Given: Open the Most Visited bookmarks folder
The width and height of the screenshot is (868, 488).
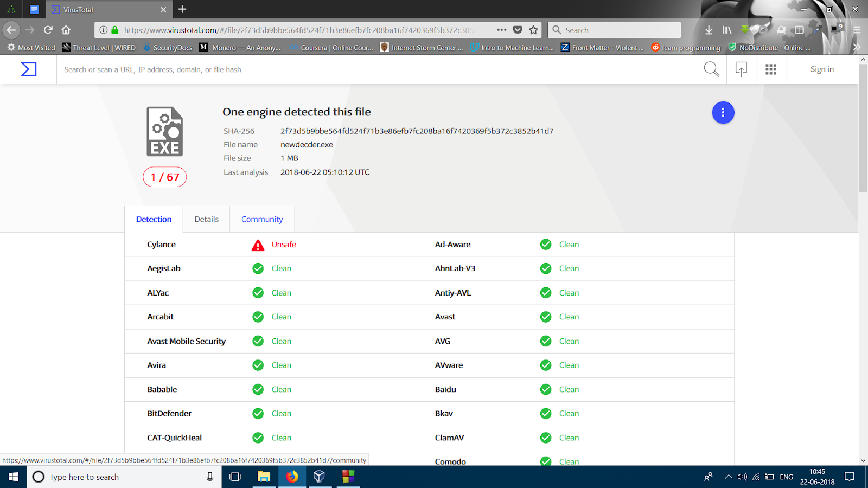Looking at the screenshot, I should [31, 48].
